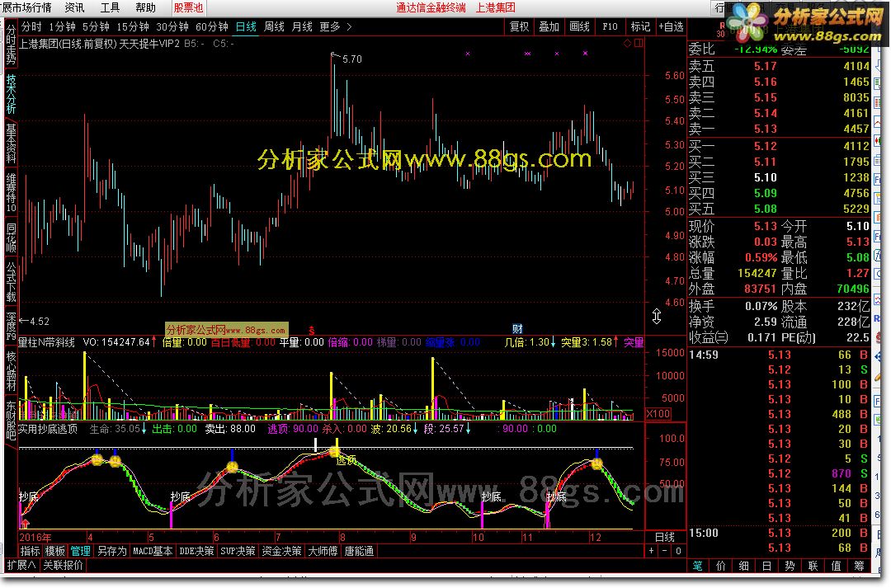The width and height of the screenshot is (891, 588).
Task: Click the red S marker on chart
Action: pos(311,330)
